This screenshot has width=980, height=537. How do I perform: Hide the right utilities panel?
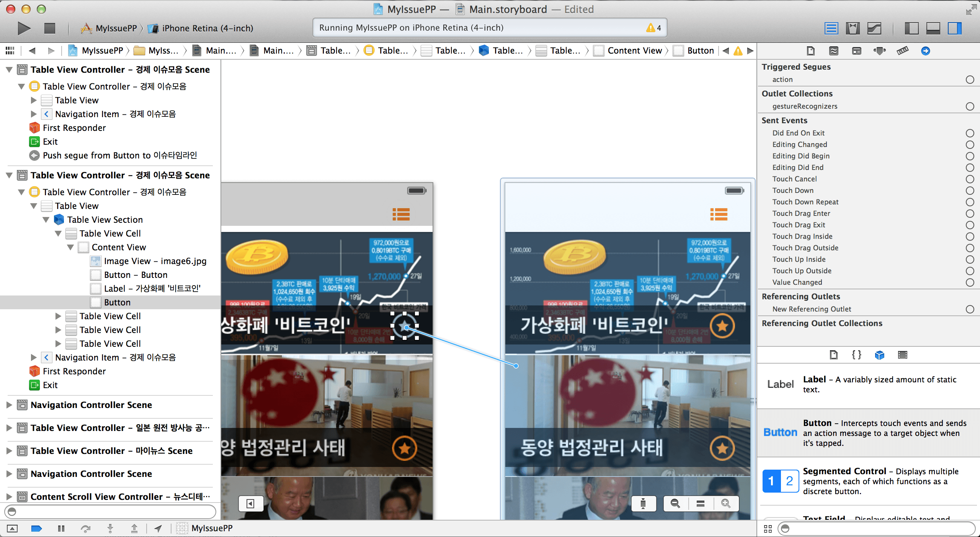[955, 28]
